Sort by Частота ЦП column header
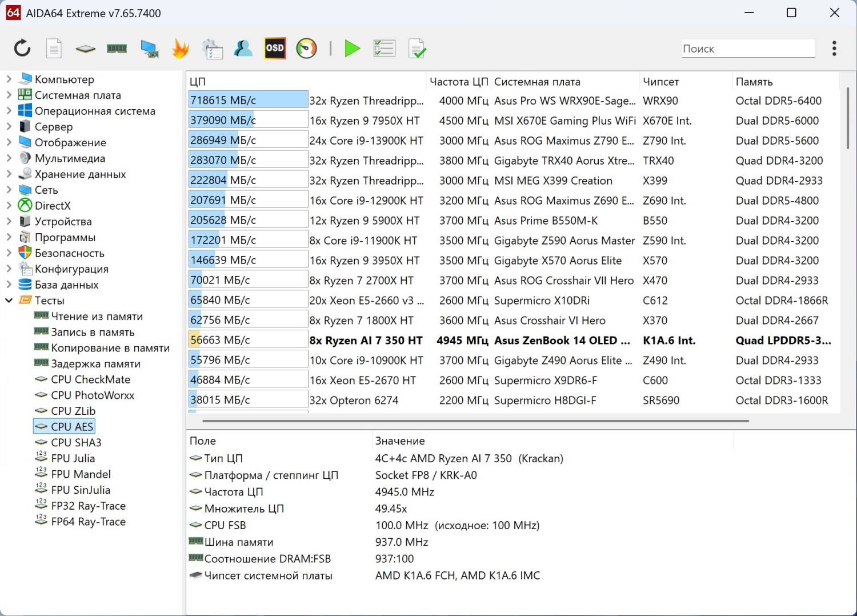 458,82
